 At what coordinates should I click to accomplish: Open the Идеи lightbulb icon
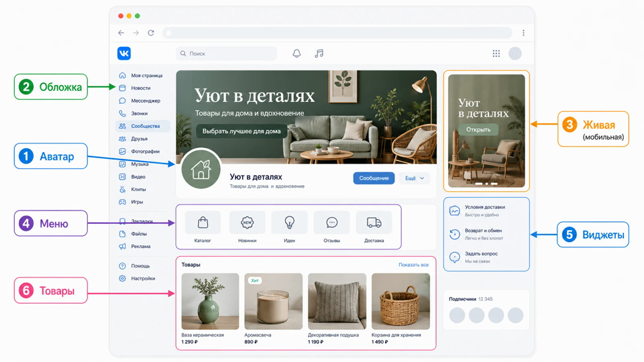tap(290, 223)
